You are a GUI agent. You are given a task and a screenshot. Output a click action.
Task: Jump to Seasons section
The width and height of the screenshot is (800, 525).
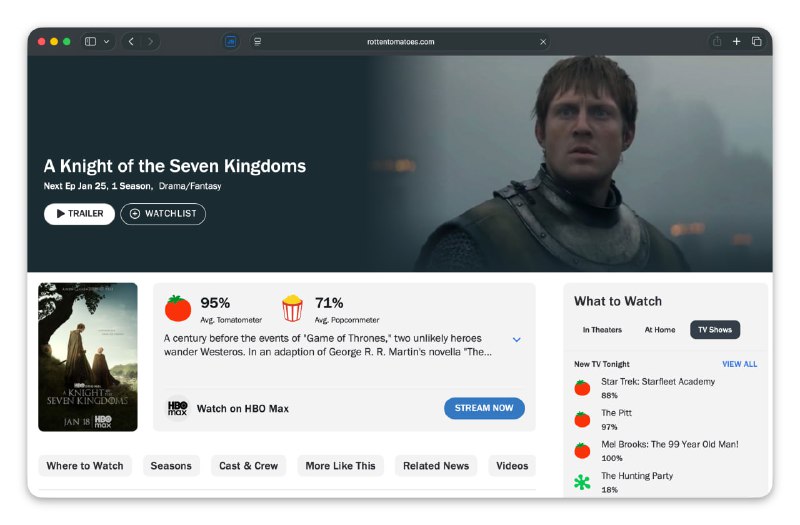tap(171, 466)
